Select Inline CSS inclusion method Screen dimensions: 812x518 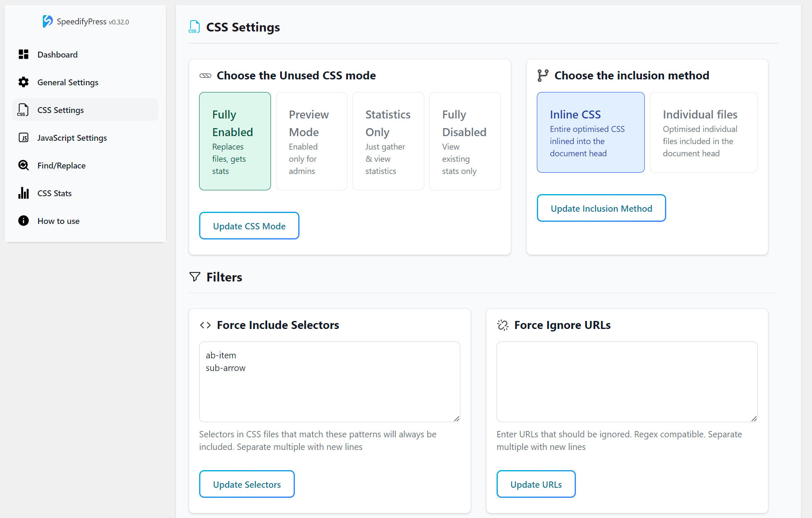pyautogui.click(x=590, y=132)
